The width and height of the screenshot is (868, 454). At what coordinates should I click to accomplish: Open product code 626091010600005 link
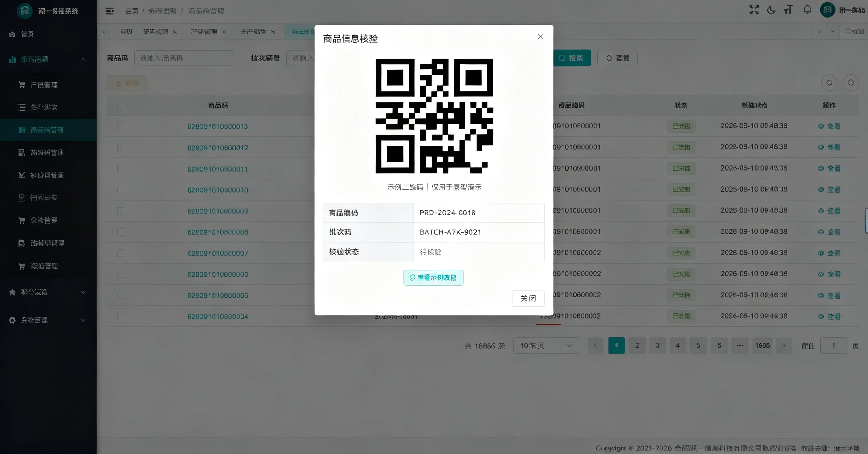tap(218, 296)
